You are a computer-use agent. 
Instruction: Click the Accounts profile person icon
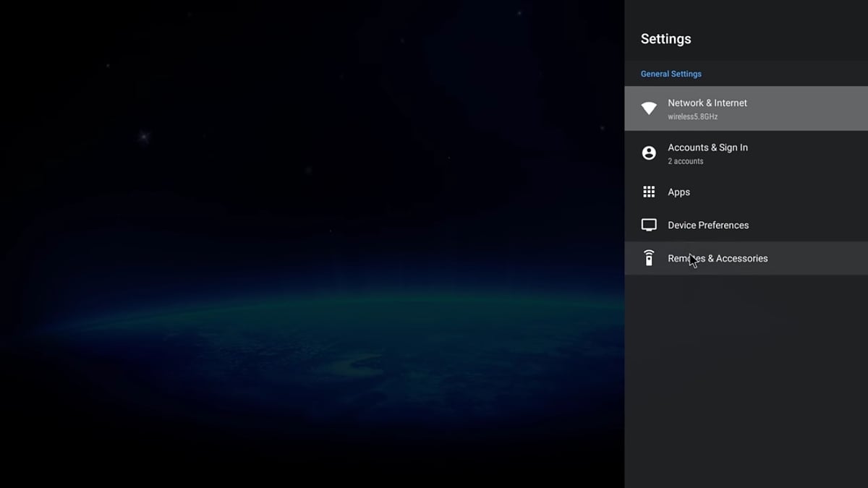[x=649, y=153]
